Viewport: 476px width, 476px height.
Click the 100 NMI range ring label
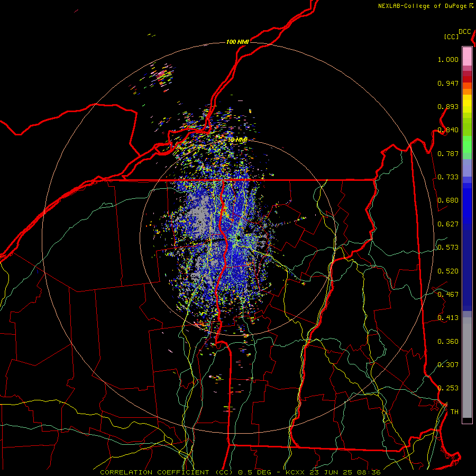tap(237, 42)
